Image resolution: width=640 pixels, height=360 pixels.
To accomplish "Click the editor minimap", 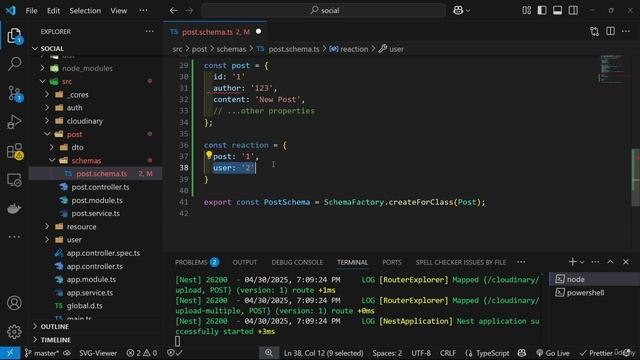I will tap(611, 69).
